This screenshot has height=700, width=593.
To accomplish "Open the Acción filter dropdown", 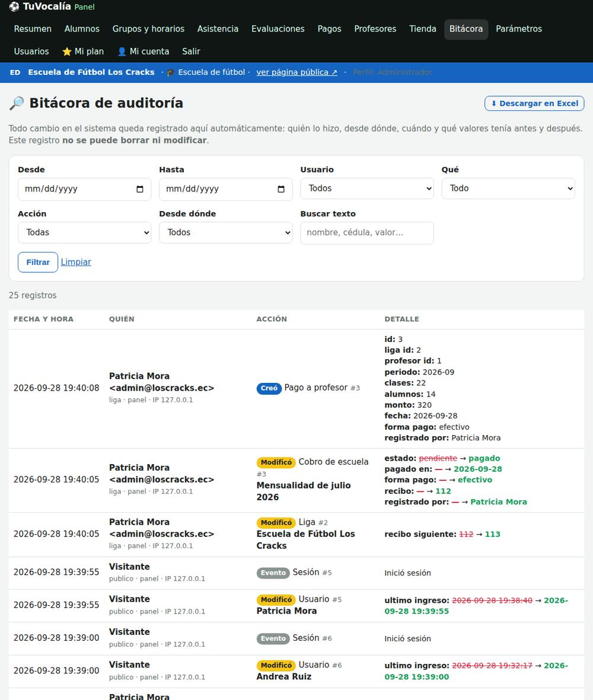I will [84, 232].
